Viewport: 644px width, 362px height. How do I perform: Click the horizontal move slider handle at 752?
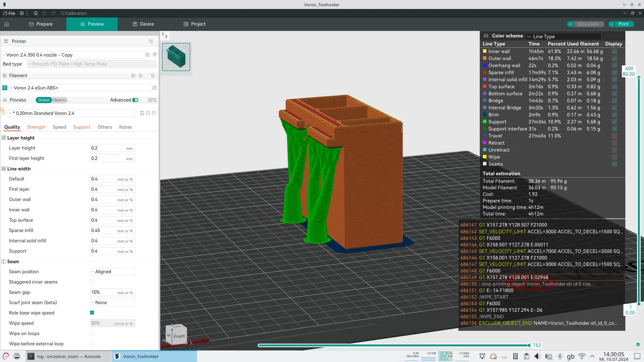pos(529,345)
